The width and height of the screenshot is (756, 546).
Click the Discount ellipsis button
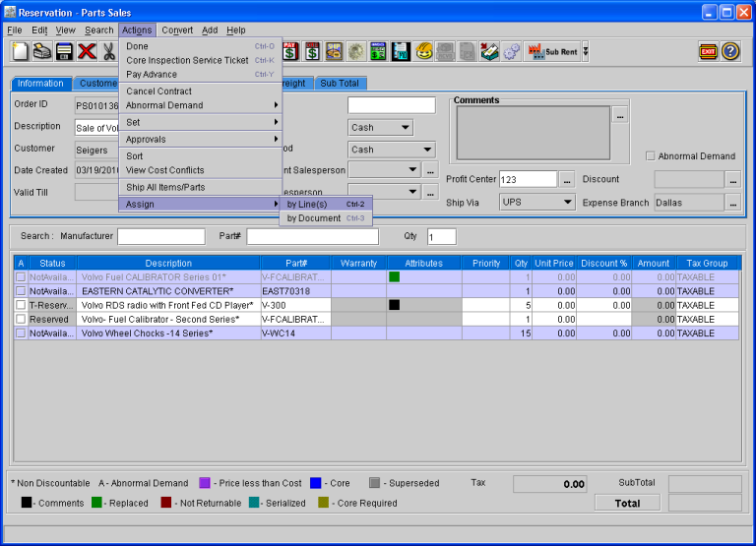click(x=732, y=180)
